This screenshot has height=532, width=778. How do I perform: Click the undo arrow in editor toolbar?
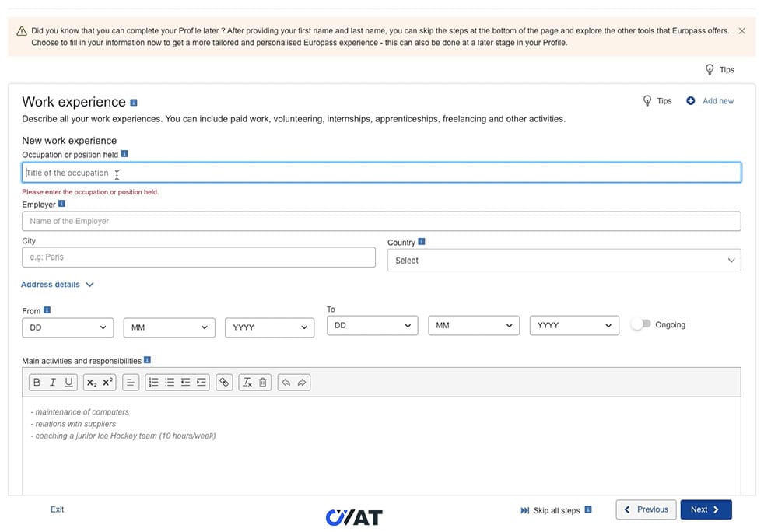pos(286,382)
